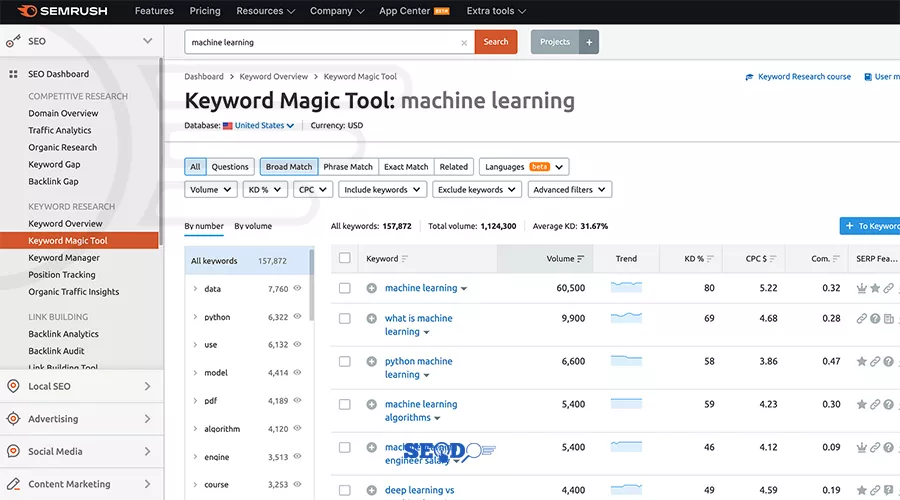This screenshot has height=500, width=900.
Task: Sort by Keyword column sort icon
Action: 405,259
